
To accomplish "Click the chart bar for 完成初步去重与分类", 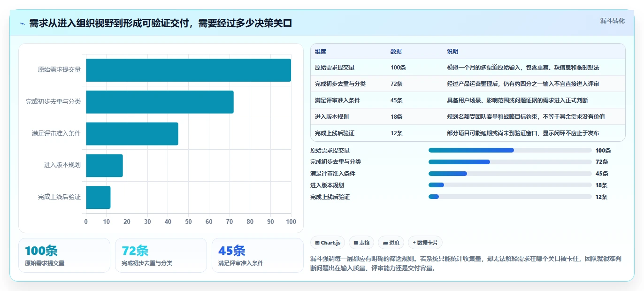I will click(160, 102).
